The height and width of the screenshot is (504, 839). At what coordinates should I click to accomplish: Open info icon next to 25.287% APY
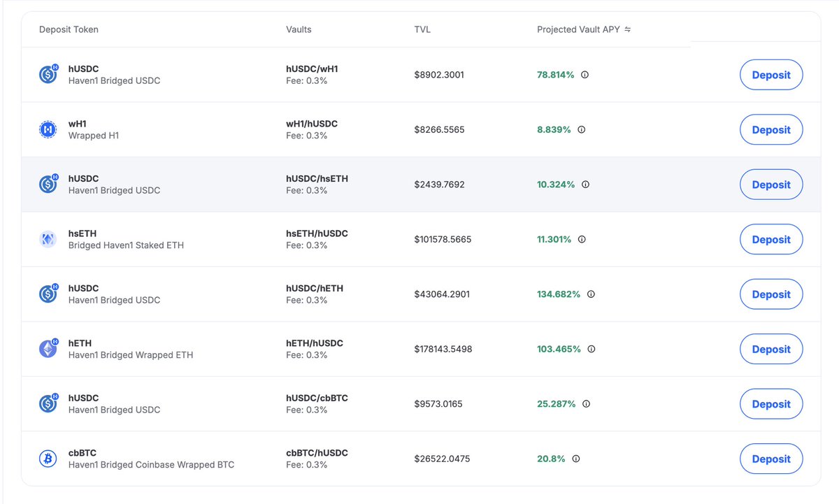[x=586, y=404]
